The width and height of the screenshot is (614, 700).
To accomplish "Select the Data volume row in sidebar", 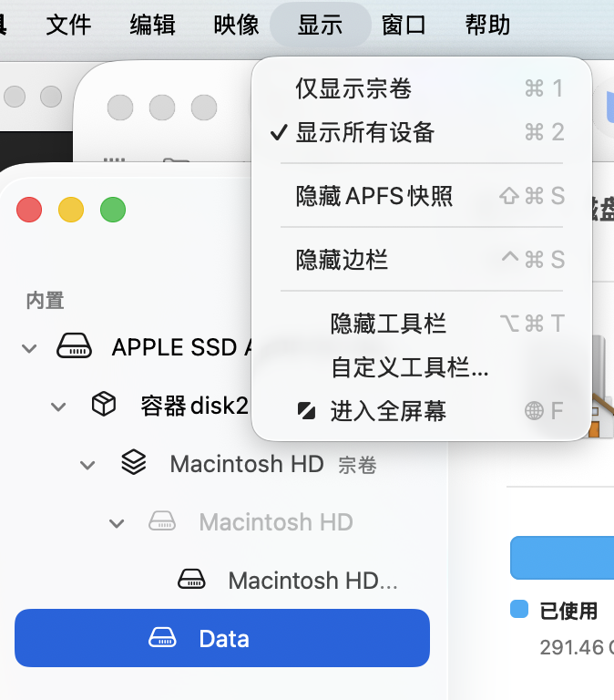I will [x=222, y=638].
